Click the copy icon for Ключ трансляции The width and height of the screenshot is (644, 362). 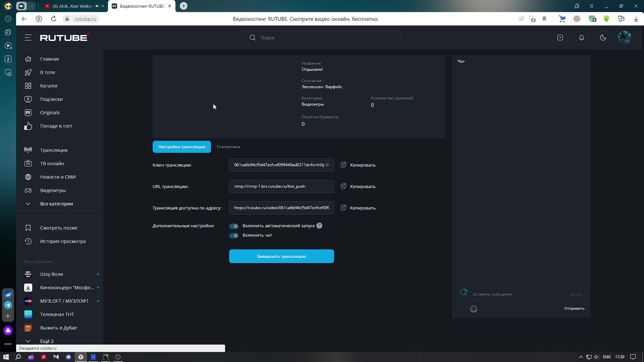pos(343,165)
